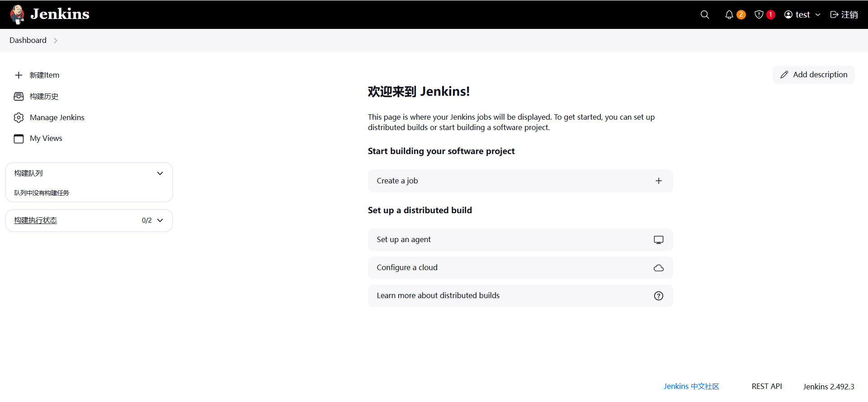
Task: Open the REST API footer link
Action: pyautogui.click(x=767, y=387)
